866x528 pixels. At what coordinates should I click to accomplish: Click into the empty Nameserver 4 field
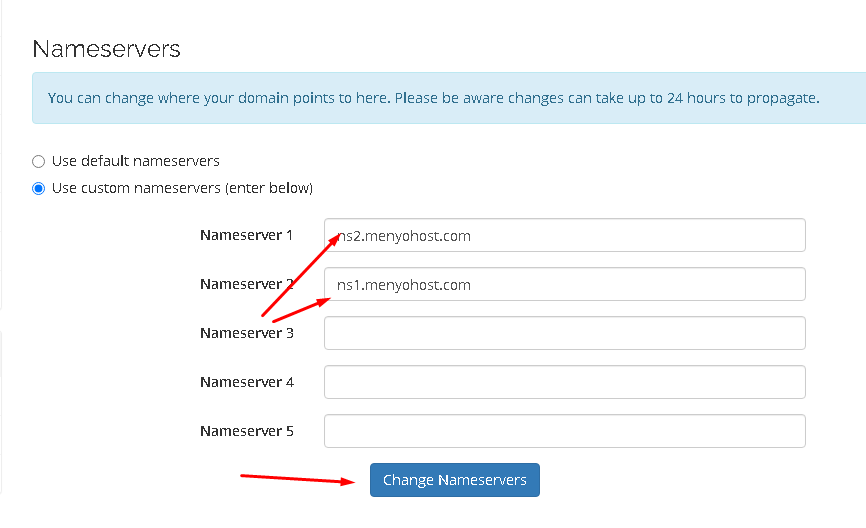564,382
